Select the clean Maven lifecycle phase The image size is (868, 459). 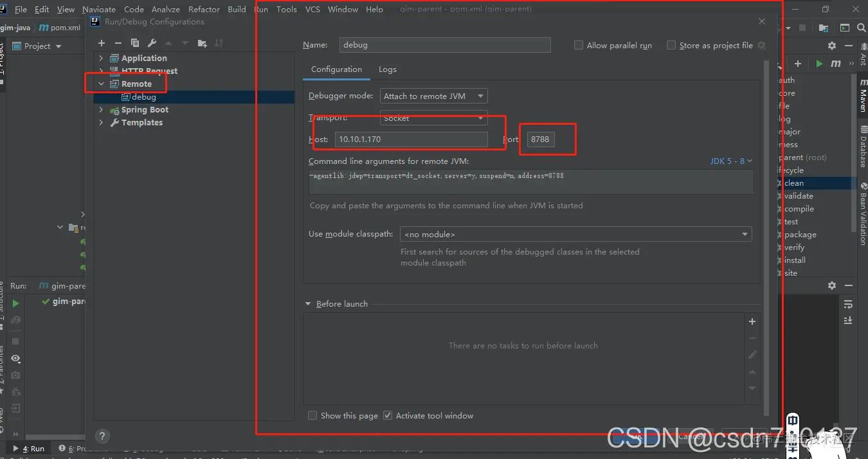point(794,183)
